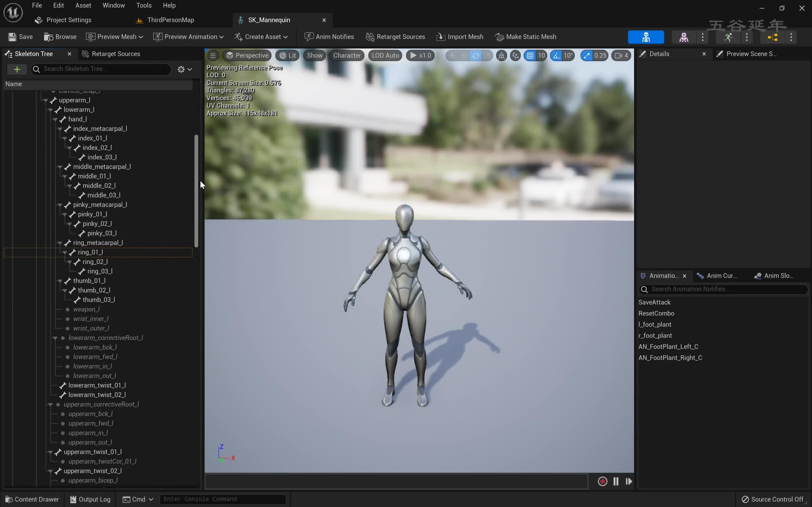Switch to Skeletal Mesh editor mode icon
Image resolution: width=812 pixels, height=507 pixels.
(x=684, y=37)
